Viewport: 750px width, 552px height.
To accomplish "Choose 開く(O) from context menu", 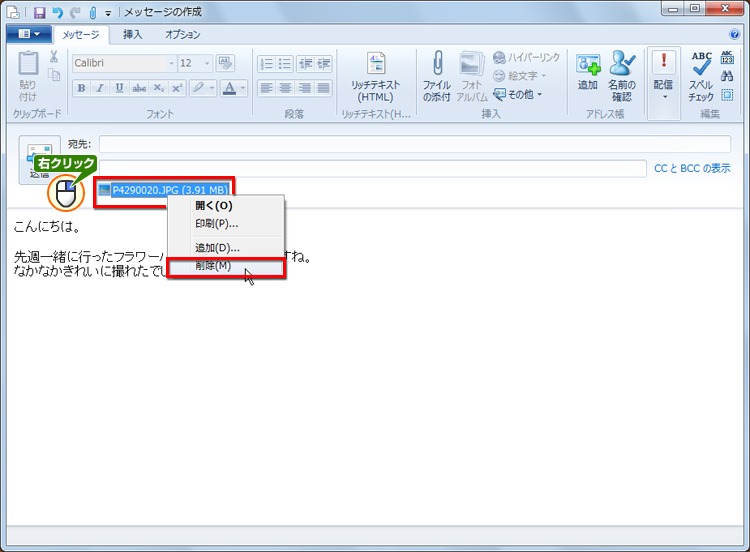I will coord(225,206).
